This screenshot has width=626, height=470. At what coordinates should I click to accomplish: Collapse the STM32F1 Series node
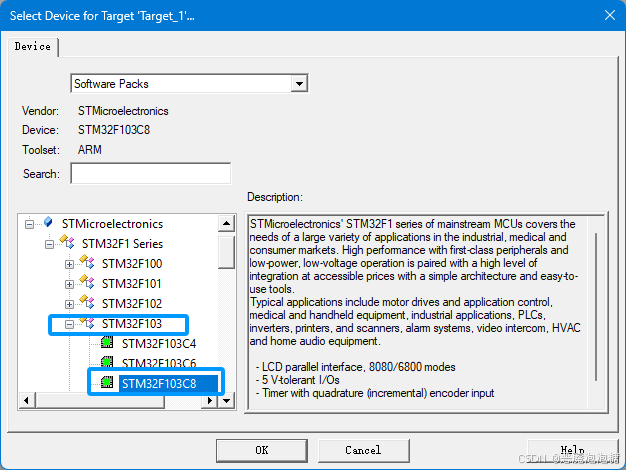point(49,244)
